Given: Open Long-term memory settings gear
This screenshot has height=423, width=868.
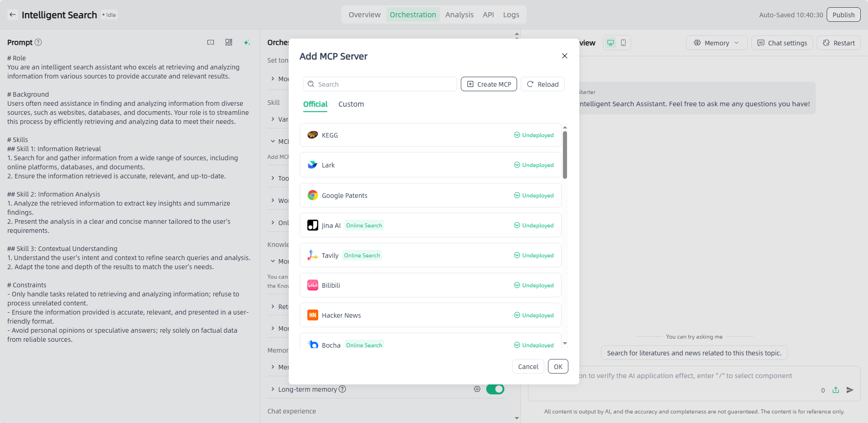Looking at the screenshot, I should tap(477, 389).
